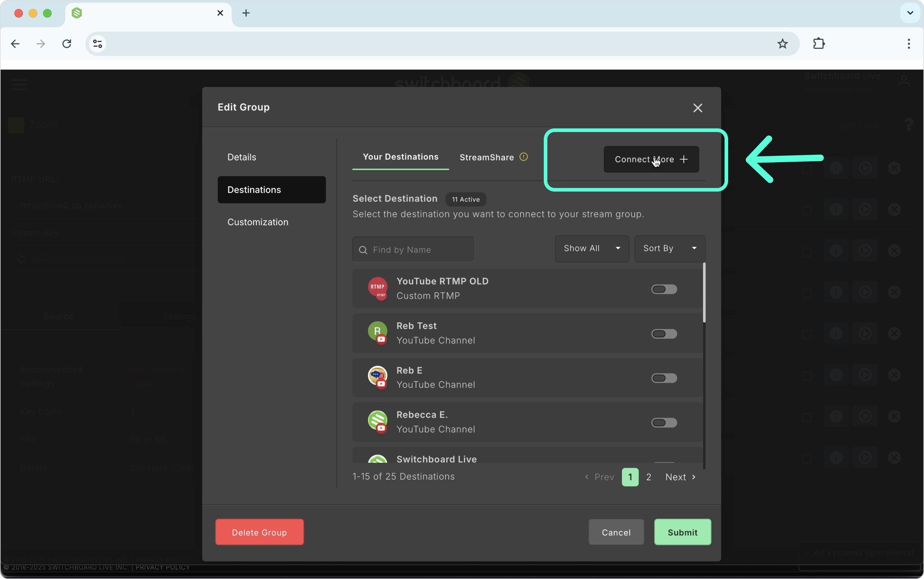Click the Reb E channel avatar
924x579 pixels.
click(377, 377)
